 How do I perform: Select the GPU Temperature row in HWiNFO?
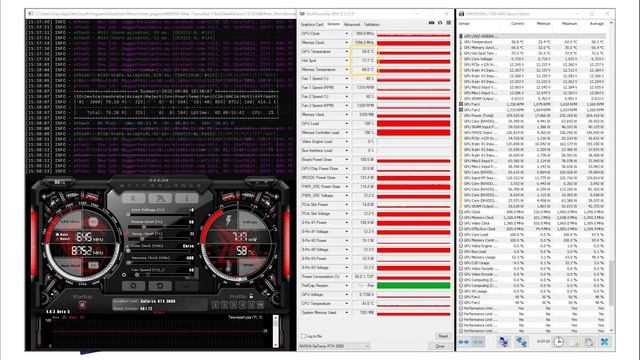click(x=533, y=42)
